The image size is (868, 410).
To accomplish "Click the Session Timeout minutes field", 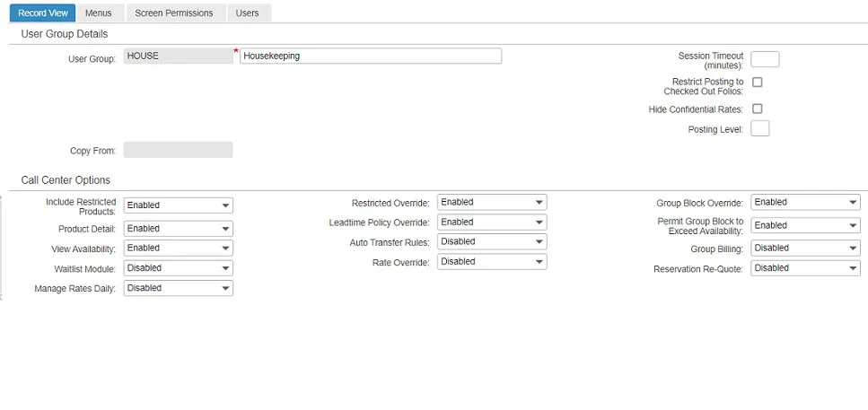I will click(x=765, y=59).
